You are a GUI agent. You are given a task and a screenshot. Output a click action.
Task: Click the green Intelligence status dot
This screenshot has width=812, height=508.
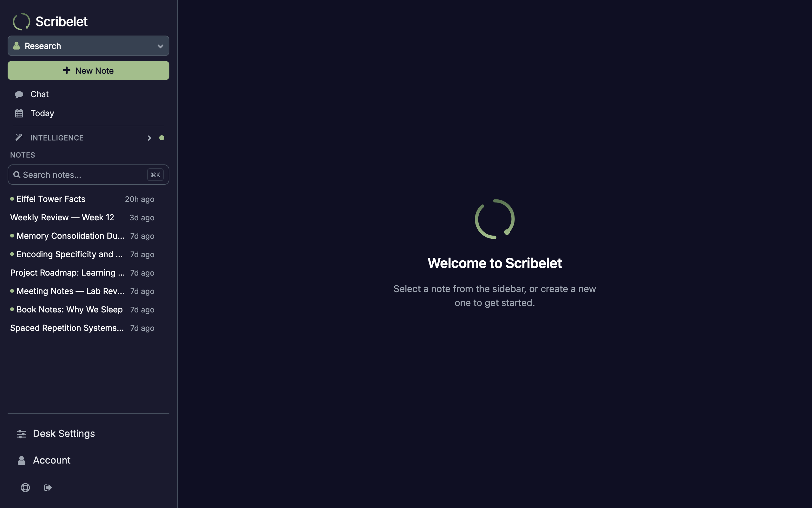pyautogui.click(x=162, y=138)
